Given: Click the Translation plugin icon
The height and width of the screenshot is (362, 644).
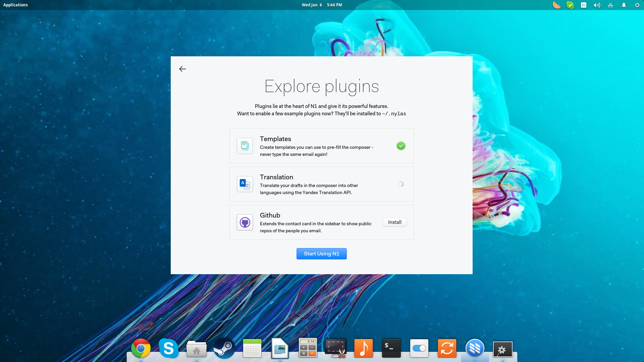Looking at the screenshot, I should (x=245, y=184).
